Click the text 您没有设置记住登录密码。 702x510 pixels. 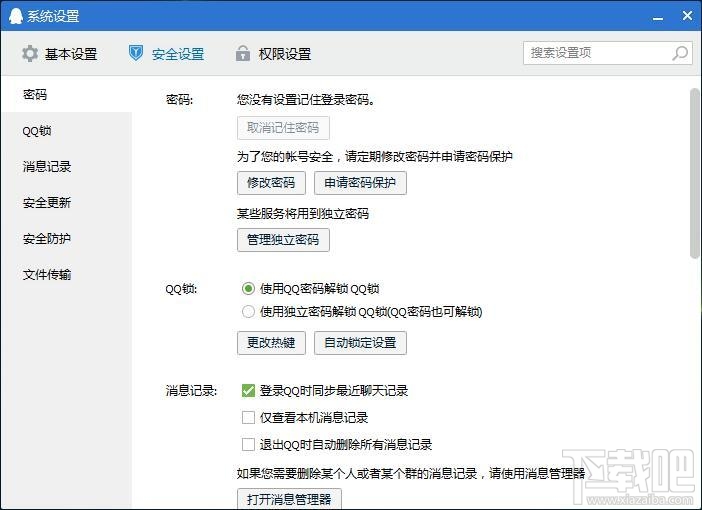click(306, 99)
